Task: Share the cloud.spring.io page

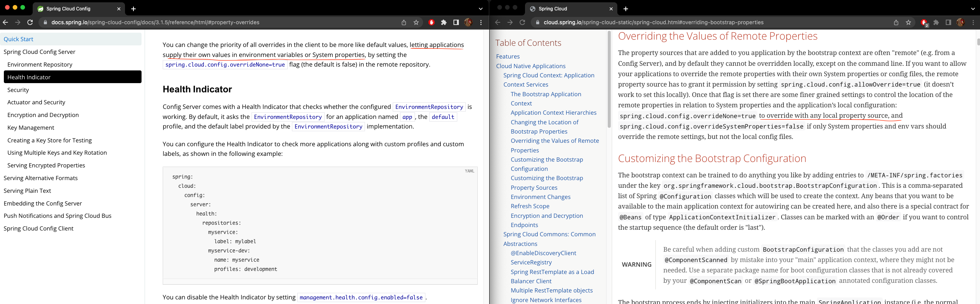Action: [x=896, y=22]
